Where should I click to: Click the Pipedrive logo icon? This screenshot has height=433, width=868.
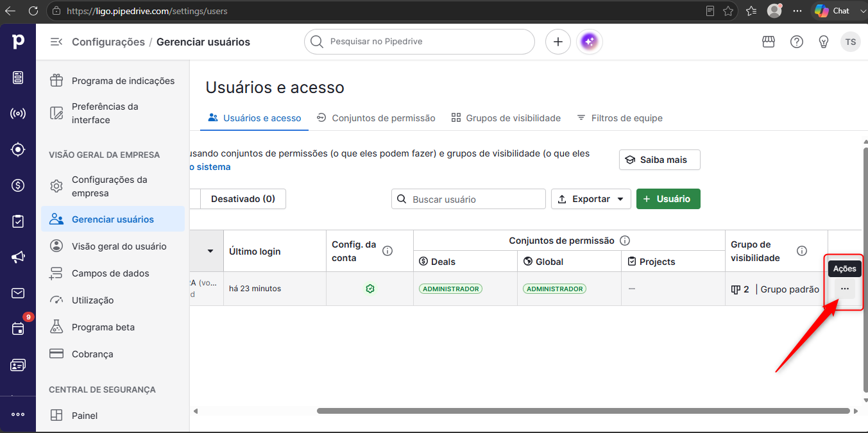[x=18, y=42]
